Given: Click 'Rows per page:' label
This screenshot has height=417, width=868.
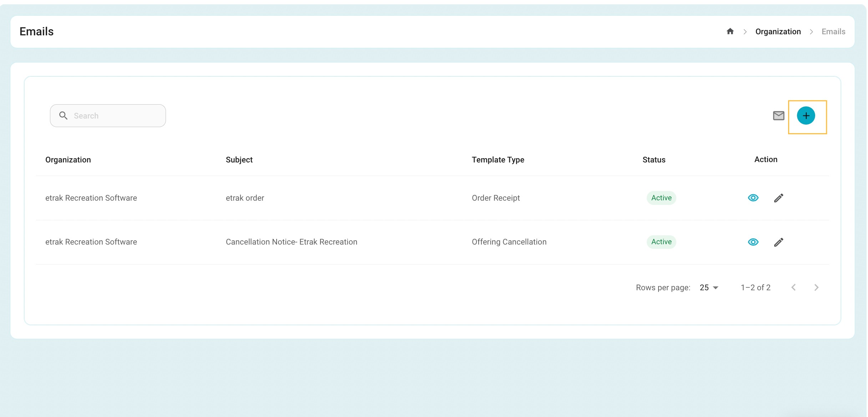Looking at the screenshot, I should point(663,287).
